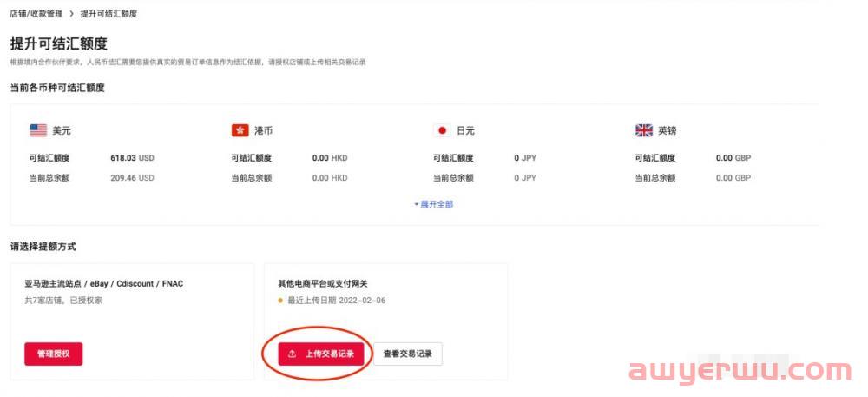
Task: Click the 日元 currency label
Action: pos(465,131)
